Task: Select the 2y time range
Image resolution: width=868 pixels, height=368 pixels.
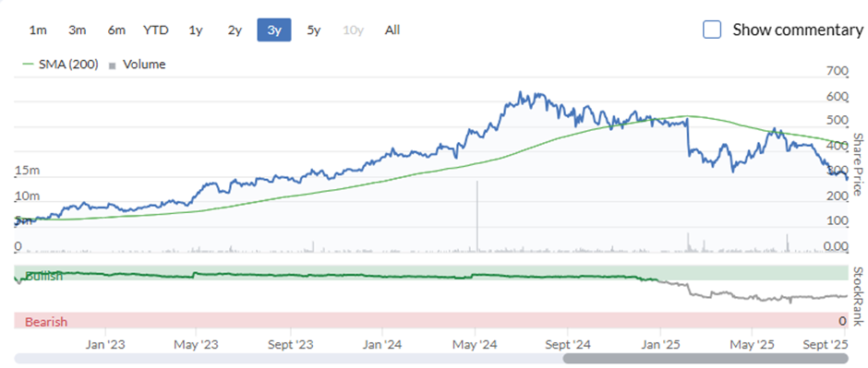Action: tap(235, 30)
